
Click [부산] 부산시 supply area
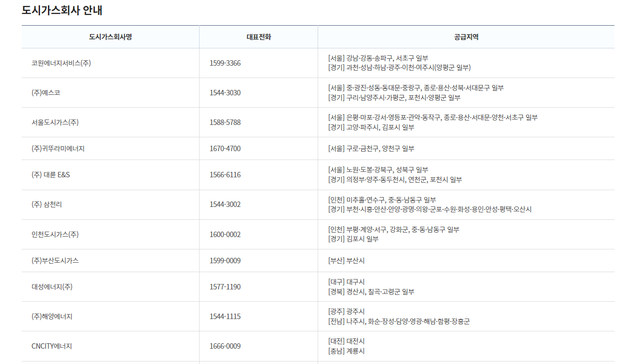click(x=347, y=261)
